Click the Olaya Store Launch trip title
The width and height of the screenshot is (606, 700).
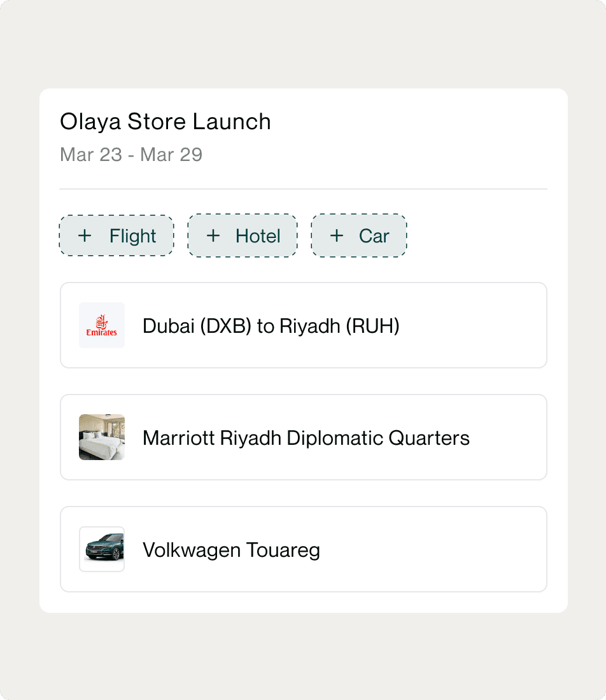(x=166, y=122)
